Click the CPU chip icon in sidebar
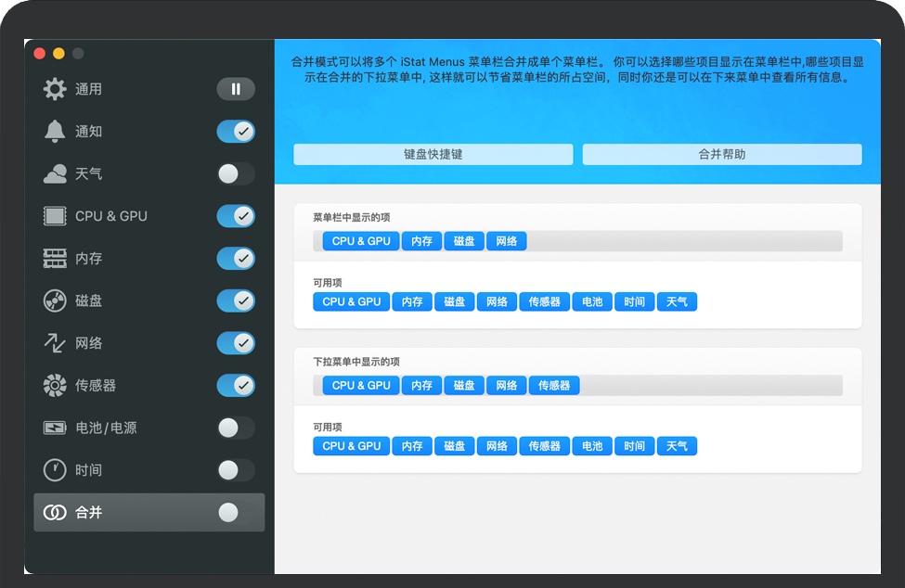 pos(55,216)
